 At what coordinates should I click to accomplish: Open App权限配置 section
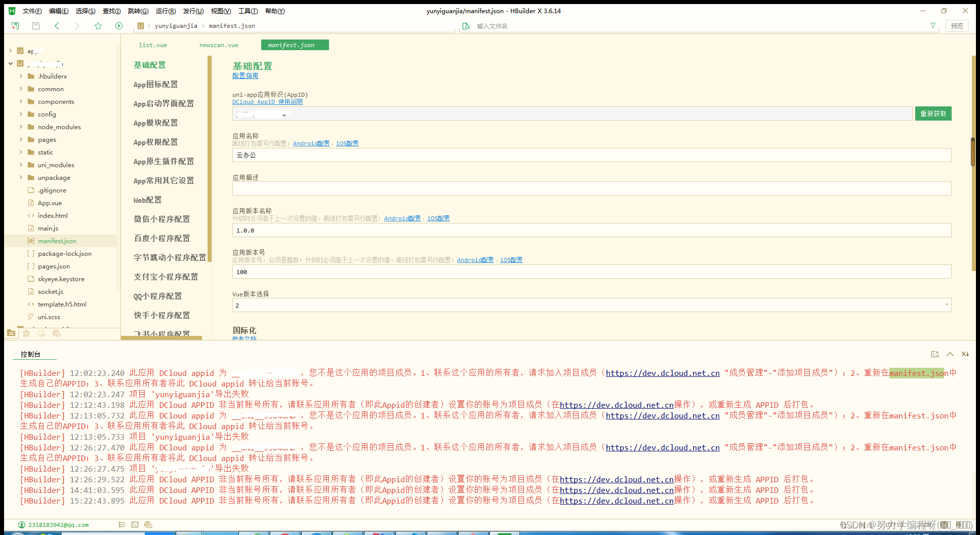pos(155,142)
